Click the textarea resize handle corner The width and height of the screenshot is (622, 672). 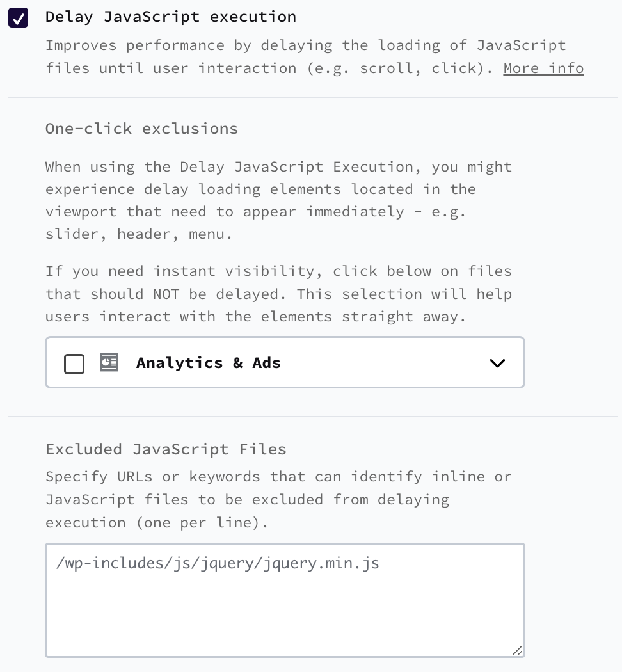[x=518, y=650]
